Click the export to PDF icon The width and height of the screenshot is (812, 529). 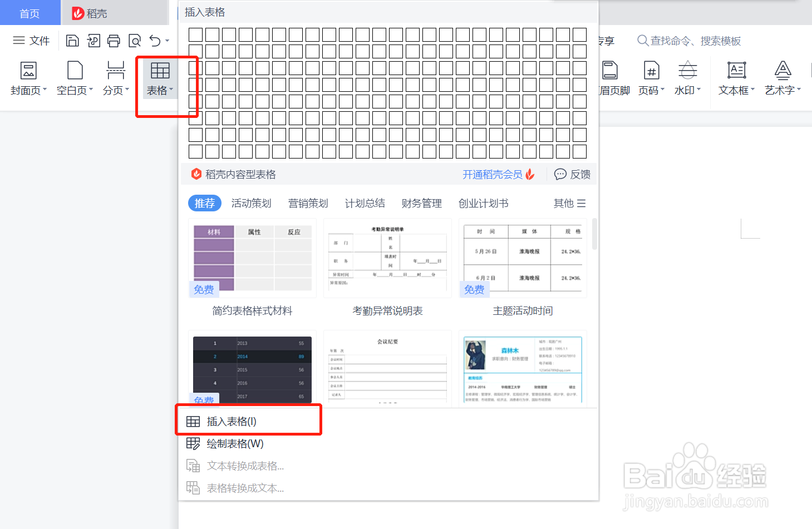[93, 41]
